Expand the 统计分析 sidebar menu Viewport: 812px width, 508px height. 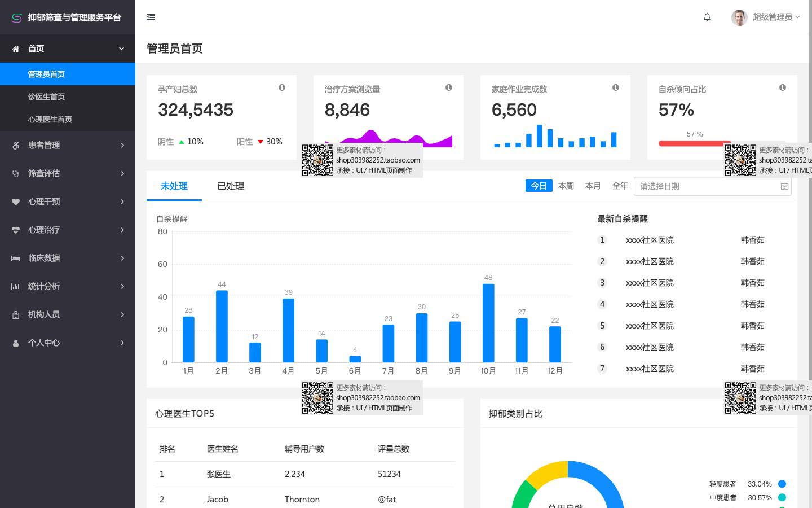click(68, 286)
